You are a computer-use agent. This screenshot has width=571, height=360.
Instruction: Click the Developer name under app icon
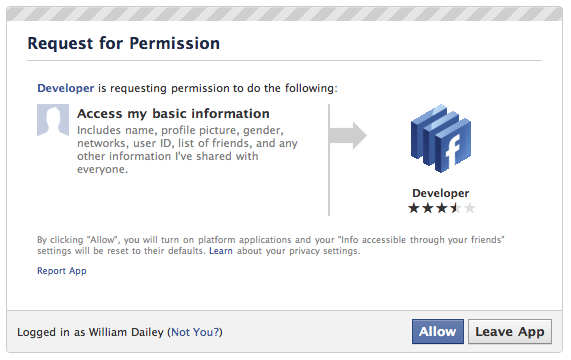[441, 193]
